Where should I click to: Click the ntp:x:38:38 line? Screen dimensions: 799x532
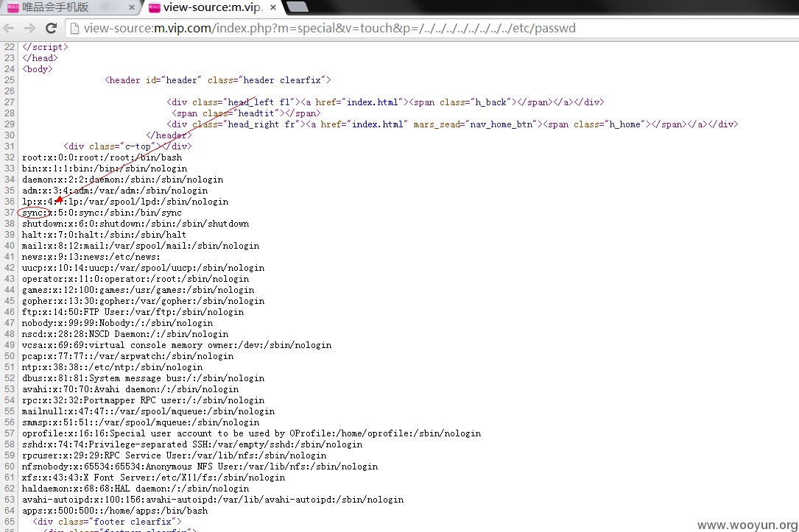(x=112, y=367)
